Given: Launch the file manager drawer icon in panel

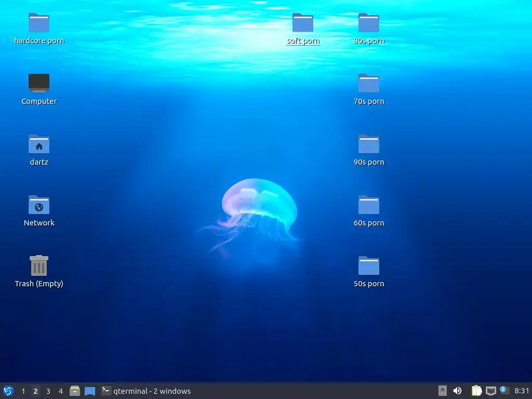Looking at the screenshot, I should coord(75,391).
